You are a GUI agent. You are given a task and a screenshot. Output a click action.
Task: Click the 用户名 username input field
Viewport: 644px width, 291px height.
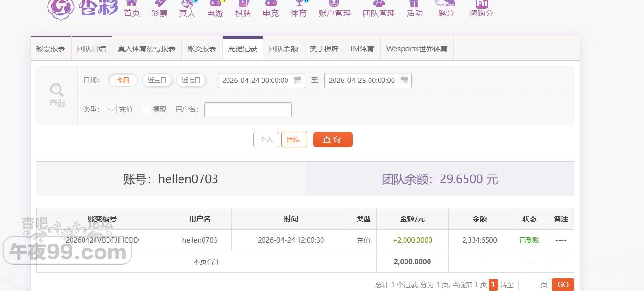248,110
